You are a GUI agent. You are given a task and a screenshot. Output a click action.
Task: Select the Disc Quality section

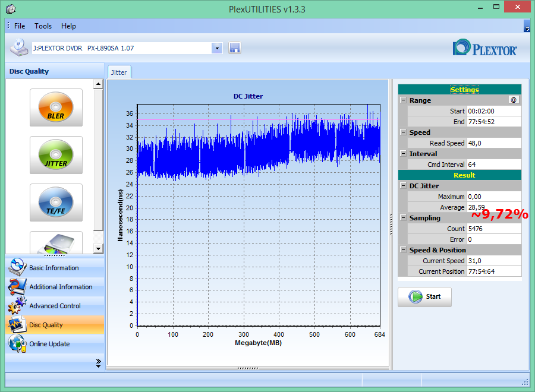55,325
